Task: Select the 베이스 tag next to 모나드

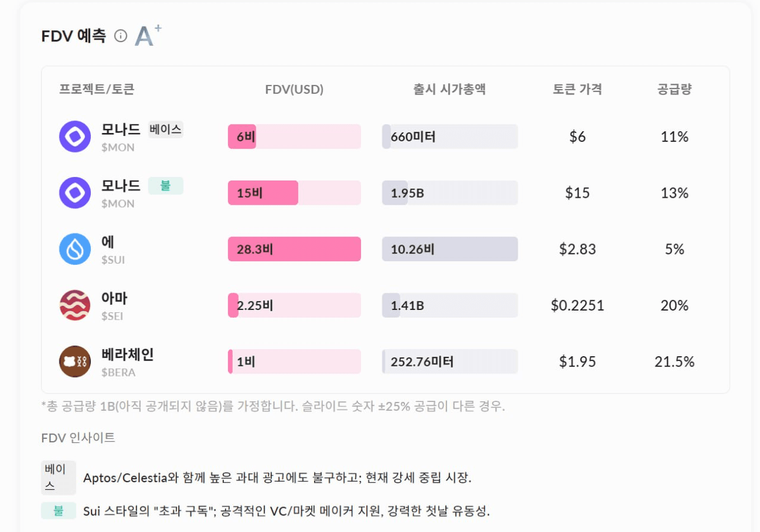Action: [166, 129]
